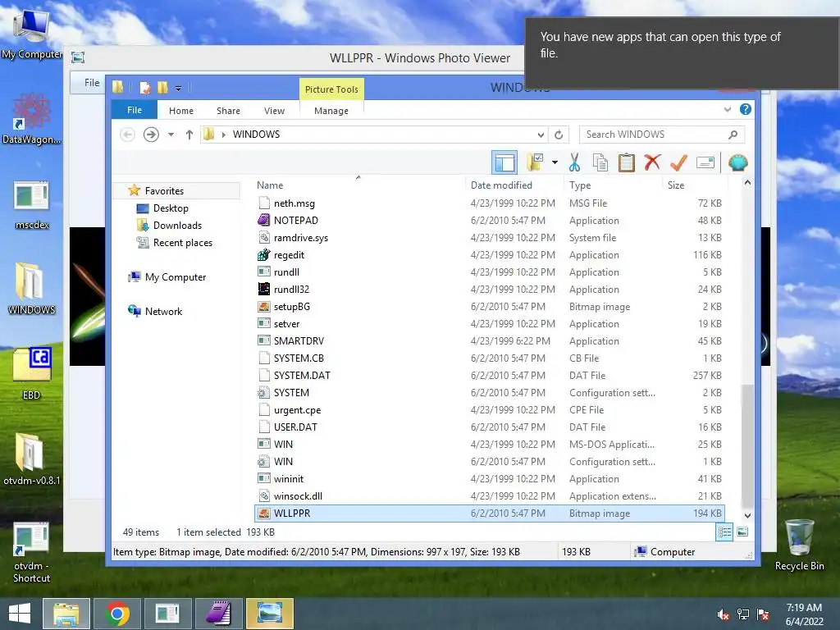Open Desktop in navigation pane

pos(171,208)
